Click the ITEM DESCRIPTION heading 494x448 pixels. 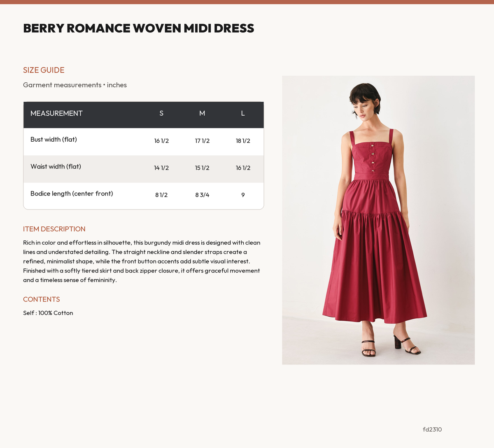[54, 229]
